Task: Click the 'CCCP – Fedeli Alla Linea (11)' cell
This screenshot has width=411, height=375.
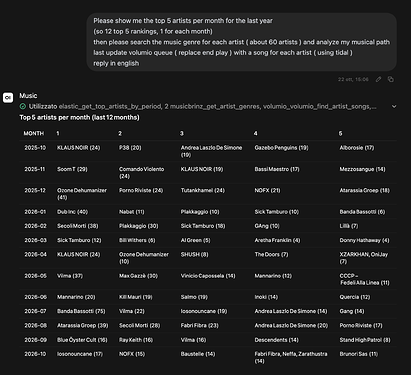Action: [364, 279]
